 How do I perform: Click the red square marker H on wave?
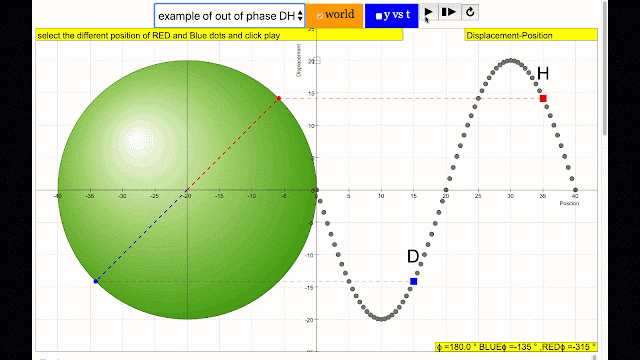543,98
